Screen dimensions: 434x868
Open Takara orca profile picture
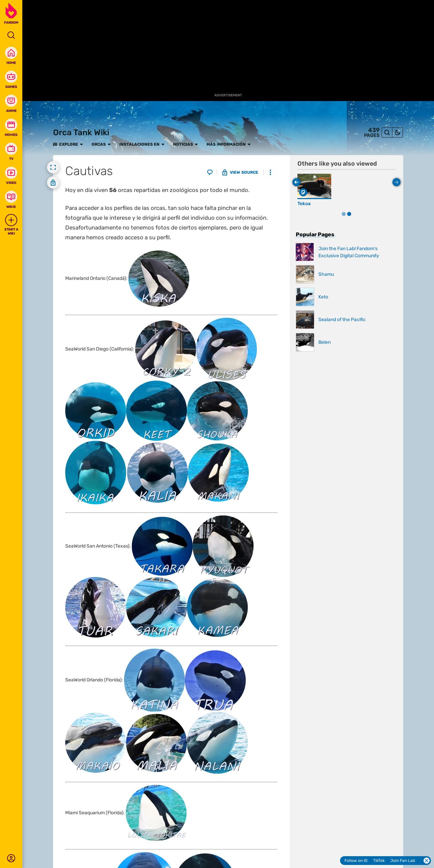pyautogui.click(x=162, y=546)
